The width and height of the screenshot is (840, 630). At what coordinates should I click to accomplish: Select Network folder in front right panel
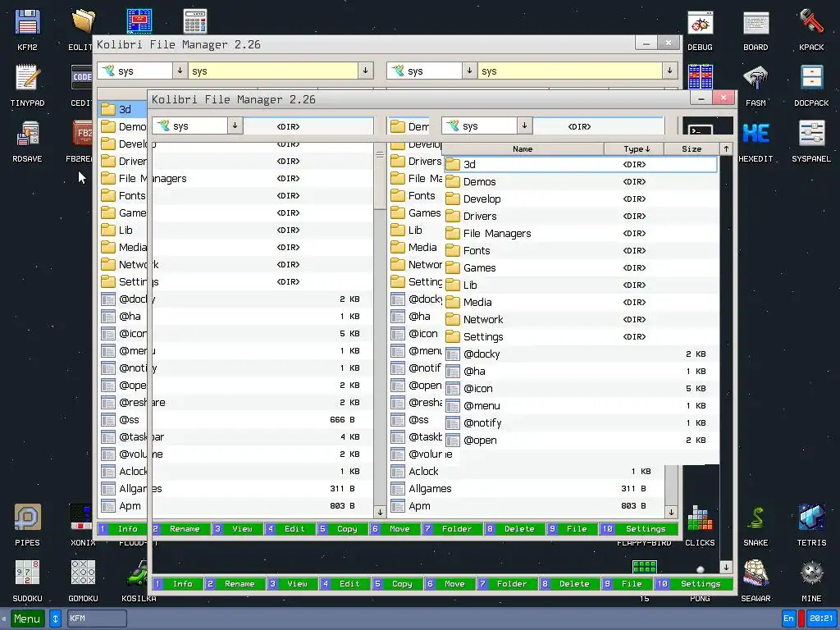click(x=582, y=320)
